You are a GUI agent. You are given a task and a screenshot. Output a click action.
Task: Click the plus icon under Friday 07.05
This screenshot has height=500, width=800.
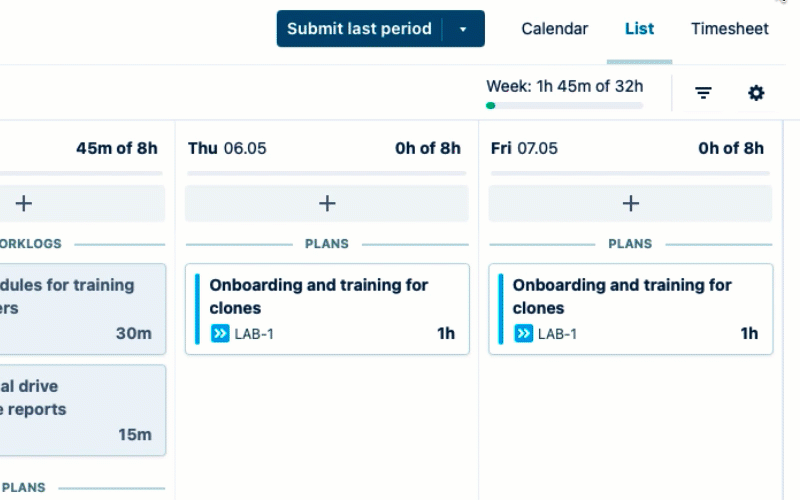[630, 204]
